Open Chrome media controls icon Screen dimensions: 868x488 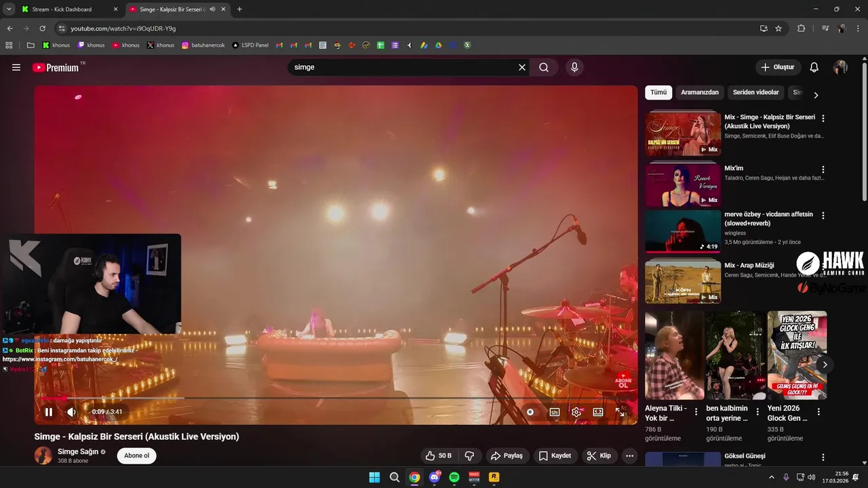pos(825,28)
